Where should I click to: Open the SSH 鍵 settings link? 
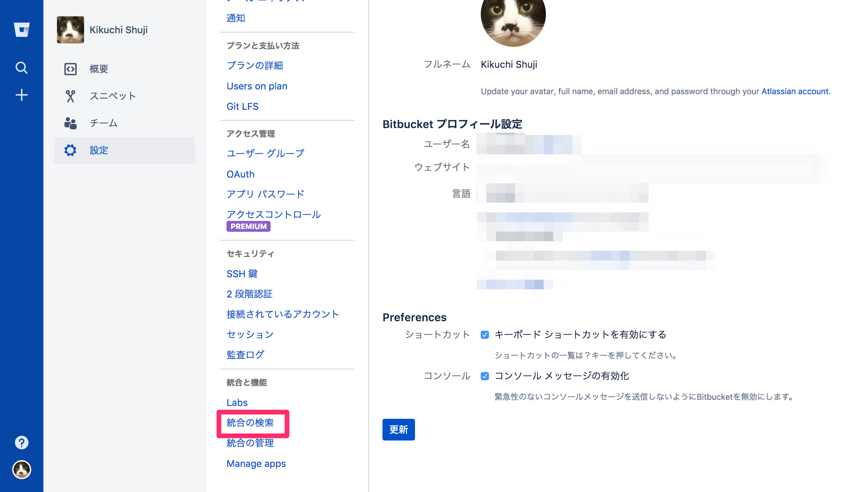(x=242, y=273)
